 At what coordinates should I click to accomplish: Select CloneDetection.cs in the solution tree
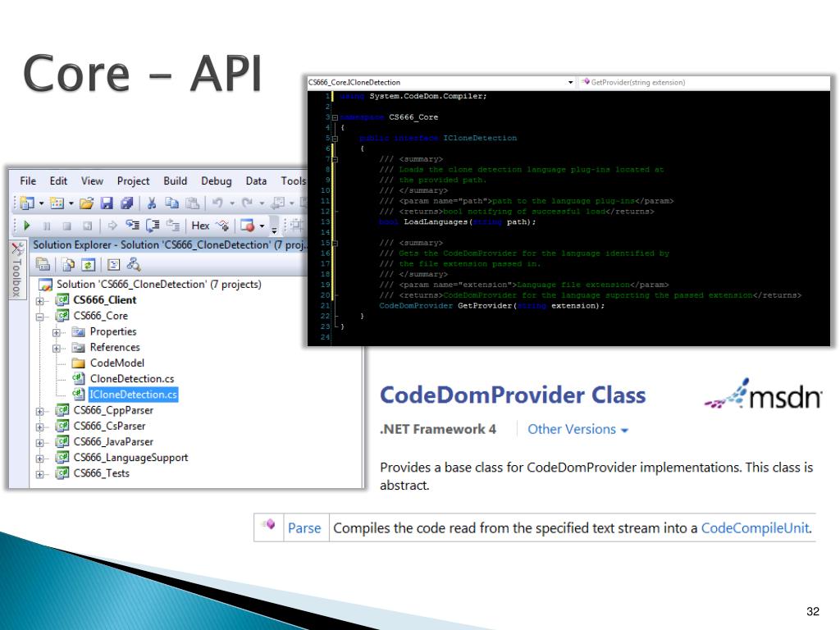tap(131, 378)
